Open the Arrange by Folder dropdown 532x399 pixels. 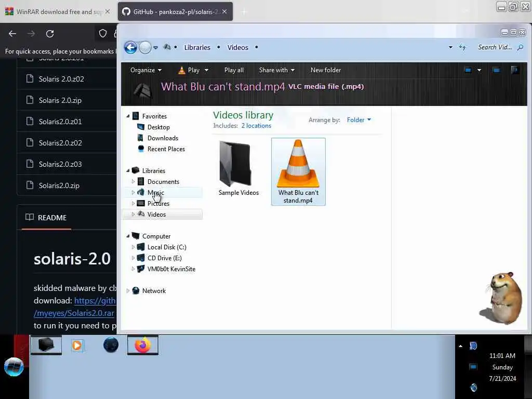[358, 120]
